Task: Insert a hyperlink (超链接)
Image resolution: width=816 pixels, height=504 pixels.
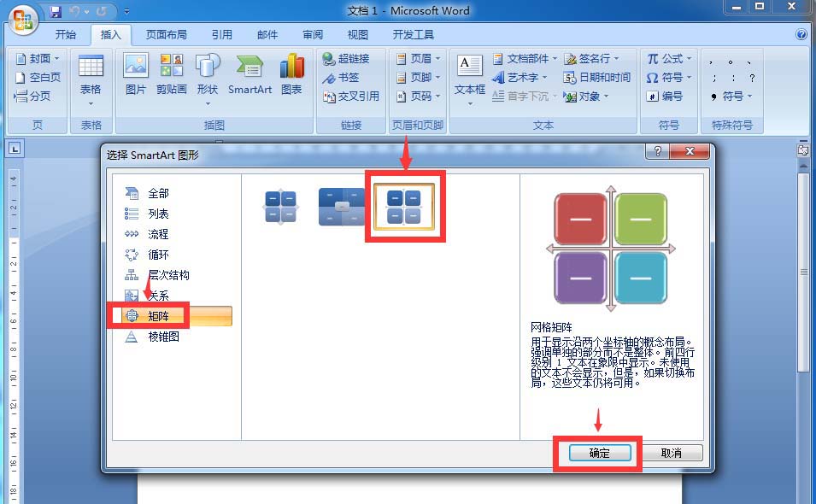Action: [x=345, y=59]
